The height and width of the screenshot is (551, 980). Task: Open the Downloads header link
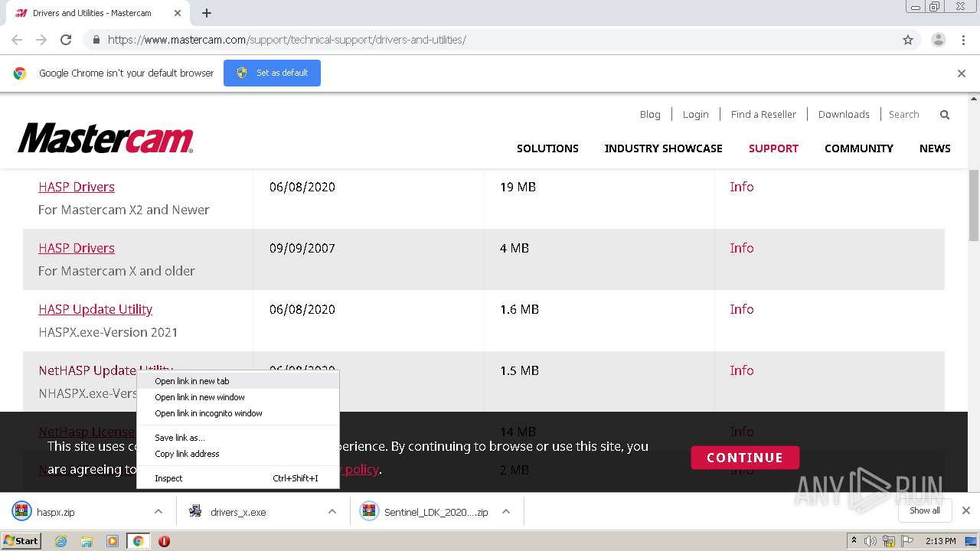[844, 114]
